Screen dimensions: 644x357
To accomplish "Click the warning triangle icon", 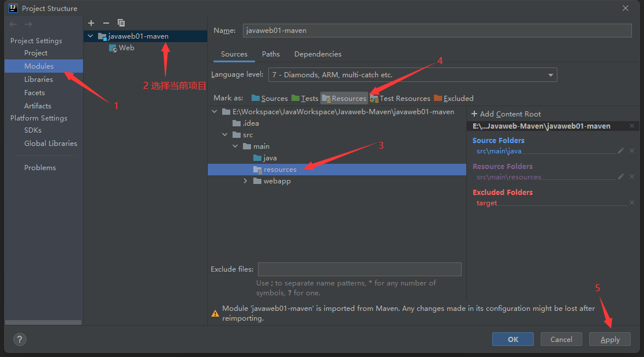I will click(215, 314).
